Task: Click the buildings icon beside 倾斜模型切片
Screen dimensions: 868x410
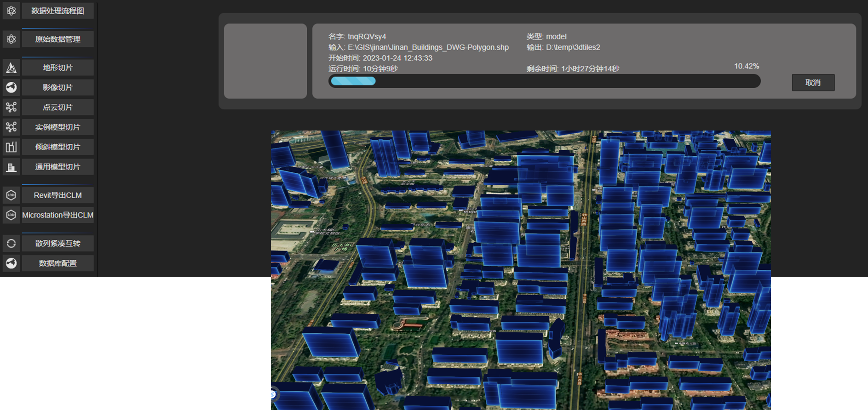Action: click(x=11, y=147)
